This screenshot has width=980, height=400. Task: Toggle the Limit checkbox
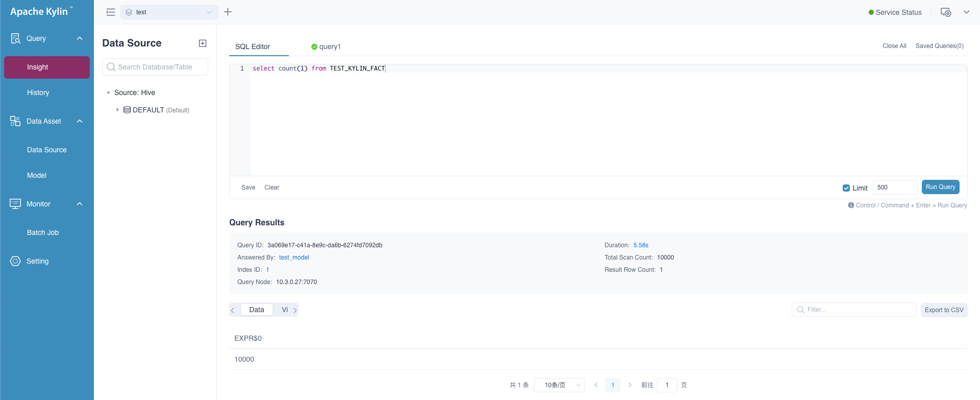click(x=846, y=188)
